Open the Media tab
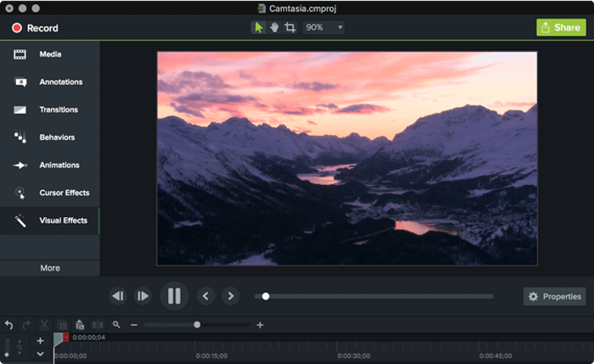Screen dimensions: 594x364 (49, 54)
